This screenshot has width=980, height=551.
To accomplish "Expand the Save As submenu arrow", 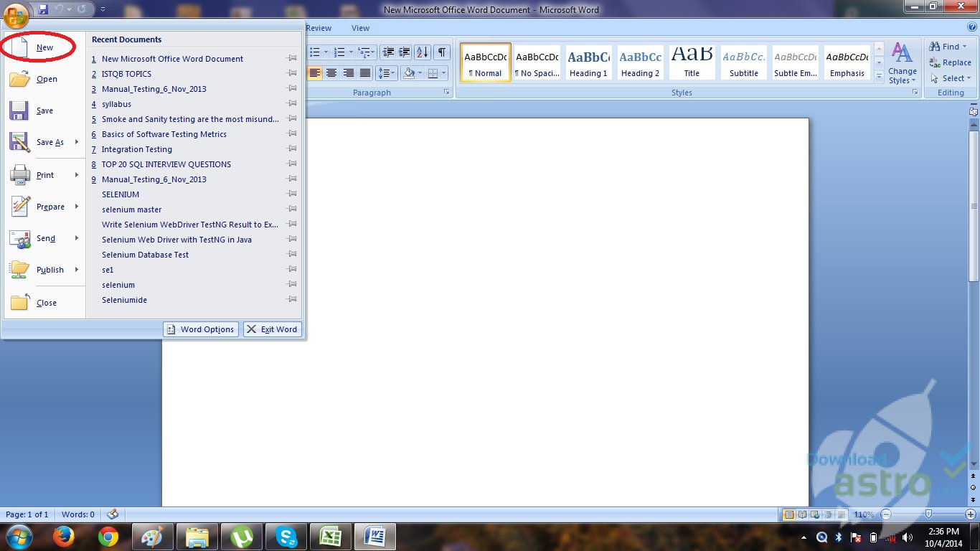I will pyautogui.click(x=76, y=142).
